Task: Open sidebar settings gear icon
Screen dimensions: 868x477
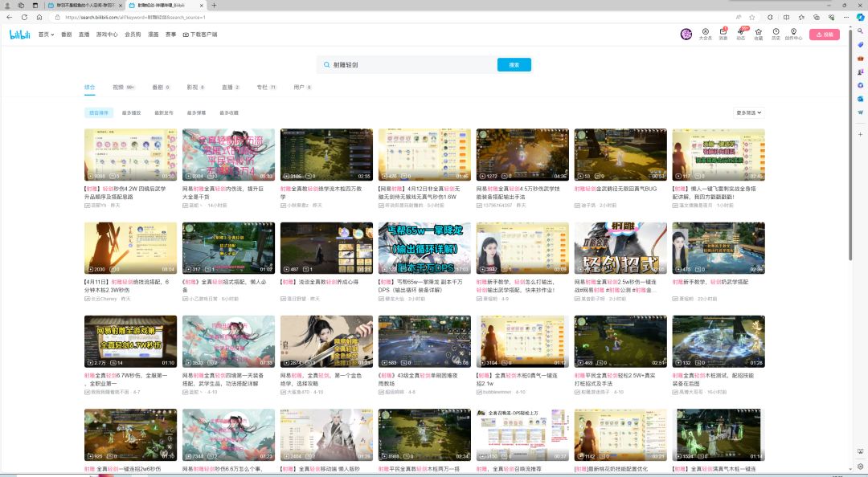Action: pyautogui.click(x=860, y=467)
